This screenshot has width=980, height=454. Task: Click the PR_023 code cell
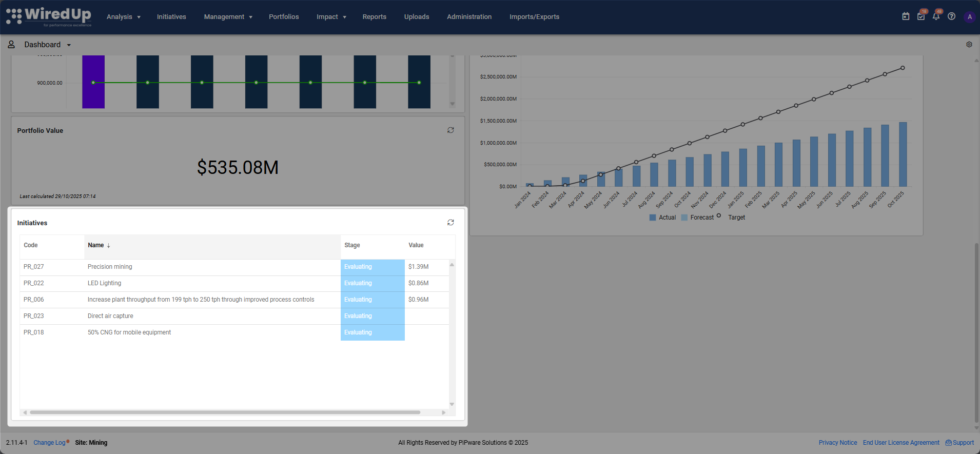34,316
